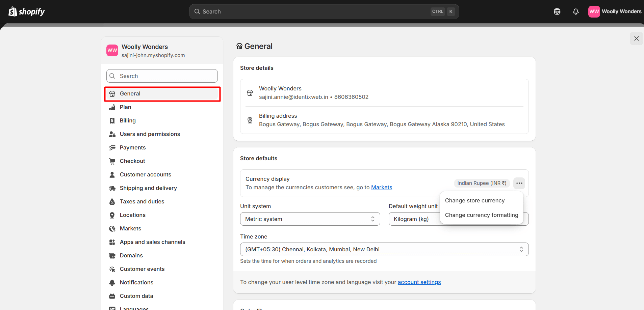Click the Shipping and delivery truck icon
Screen dimensions: 644x310
pyautogui.click(x=112, y=188)
